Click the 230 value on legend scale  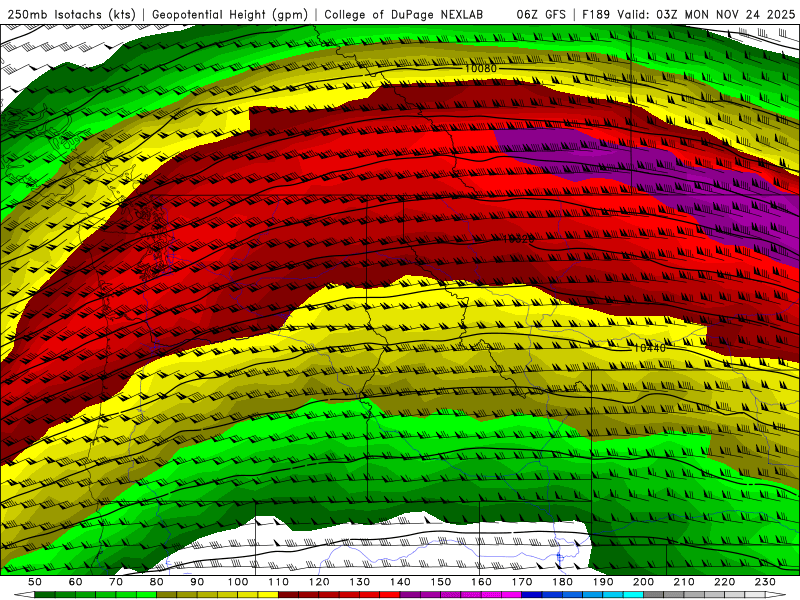click(765, 582)
